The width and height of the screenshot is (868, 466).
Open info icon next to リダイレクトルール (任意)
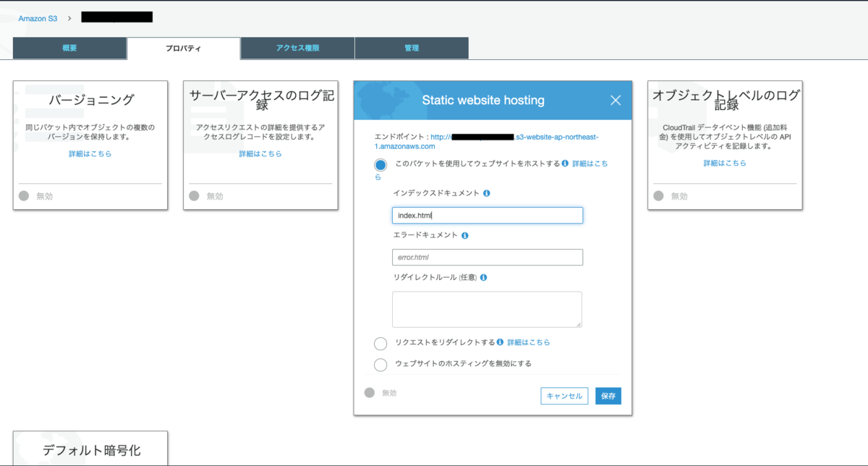[x=483, y=277]
